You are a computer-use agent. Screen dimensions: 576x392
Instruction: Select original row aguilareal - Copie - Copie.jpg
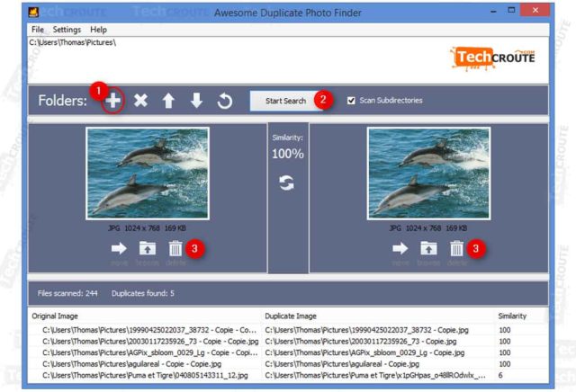pos(132,364)
